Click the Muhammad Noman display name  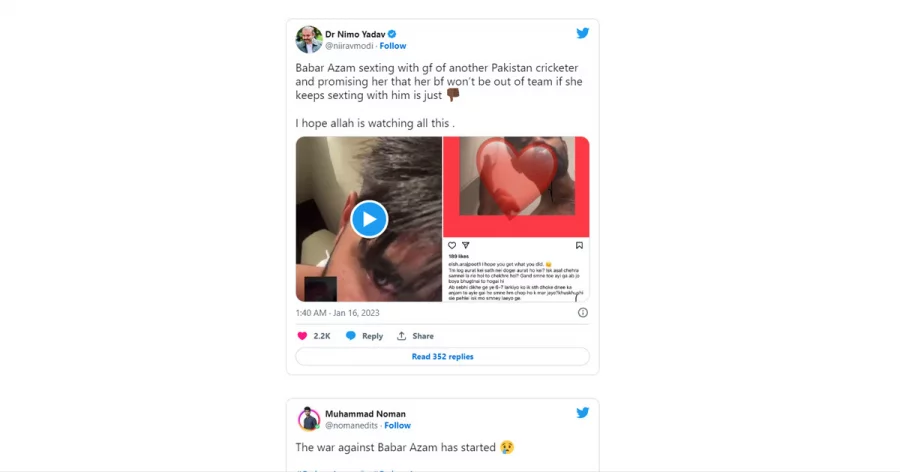(365, 413)
